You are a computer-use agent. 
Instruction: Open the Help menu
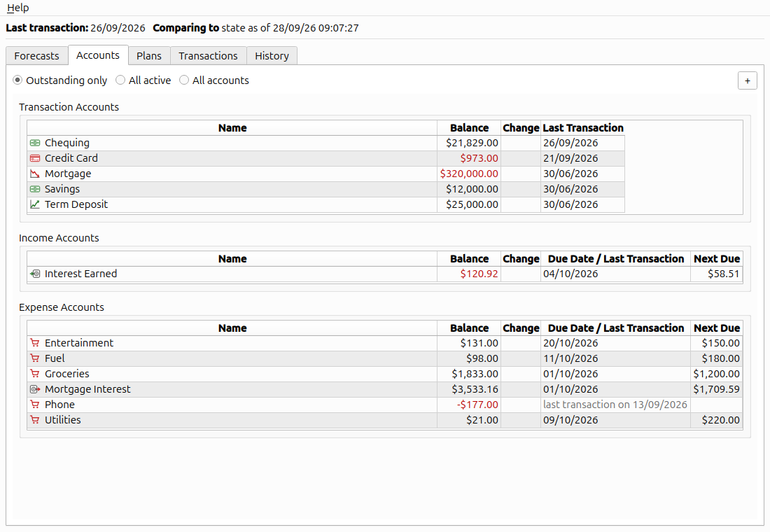coord(18,8)
